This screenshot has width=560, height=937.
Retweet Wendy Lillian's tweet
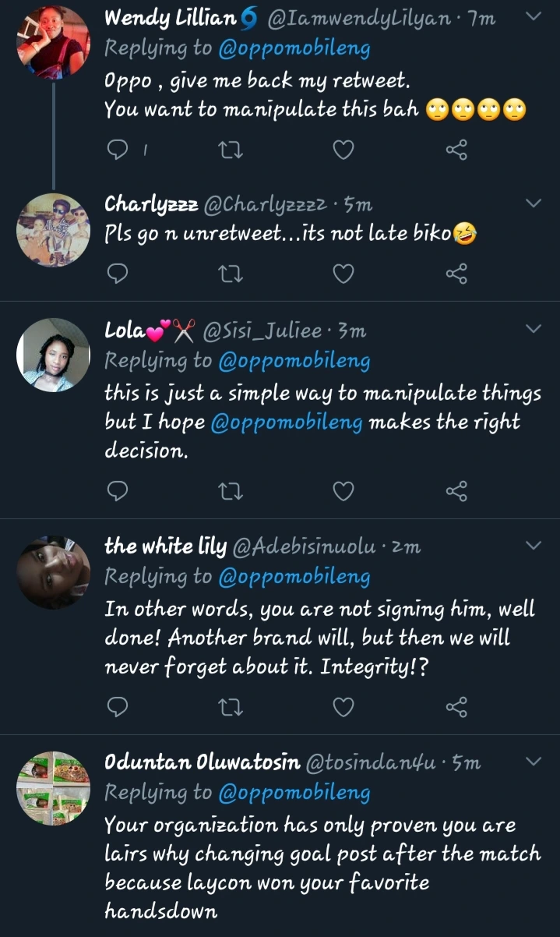point(231,149)
